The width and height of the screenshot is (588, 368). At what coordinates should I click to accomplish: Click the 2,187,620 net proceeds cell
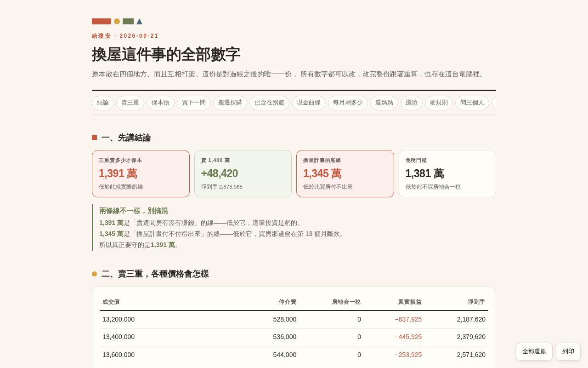coord(471,319)
